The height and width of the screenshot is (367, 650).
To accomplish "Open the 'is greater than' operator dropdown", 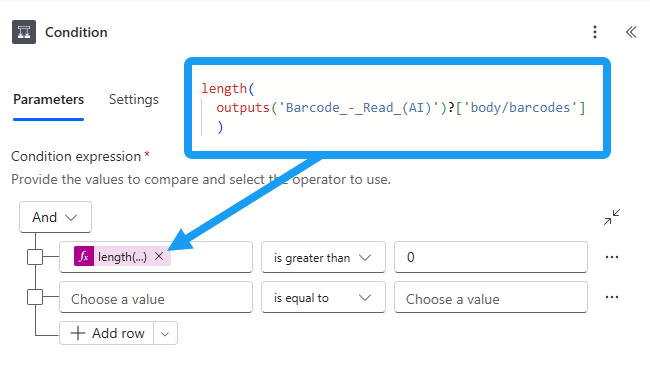I will coord(323,257).
